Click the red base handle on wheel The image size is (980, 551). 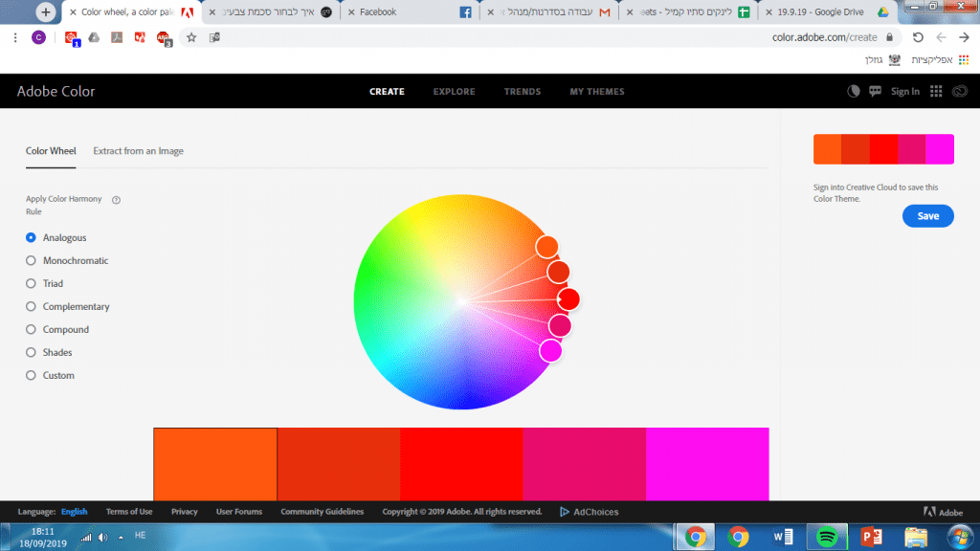point(568,299)
